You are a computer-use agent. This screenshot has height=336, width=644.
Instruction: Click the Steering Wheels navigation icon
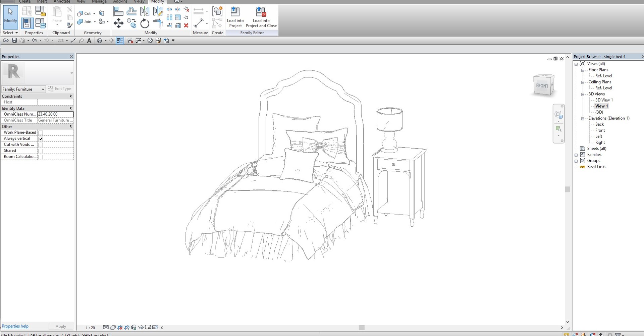pyautogui.click(x=558, y=115)
